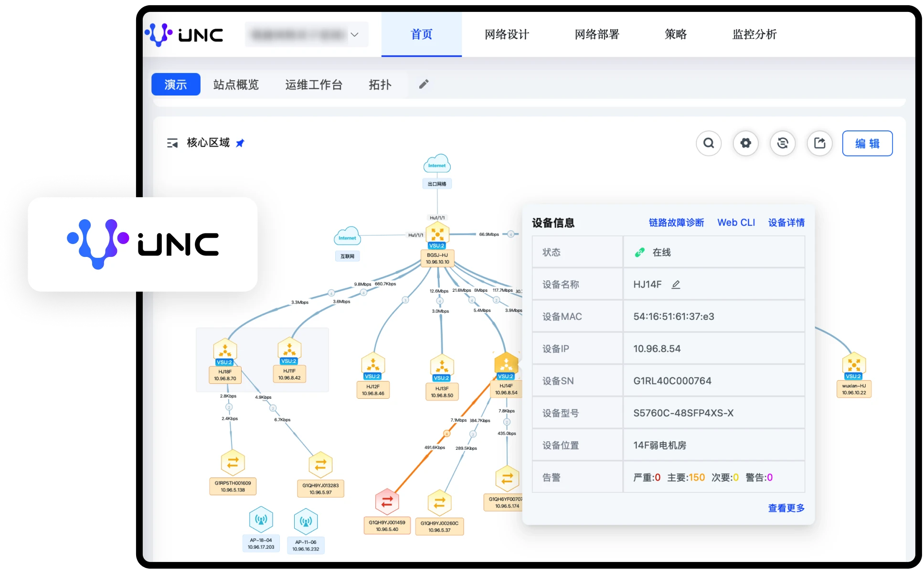Unpin 核心区域 using the blue pin

pyautogui.click(x=240, y=143)
